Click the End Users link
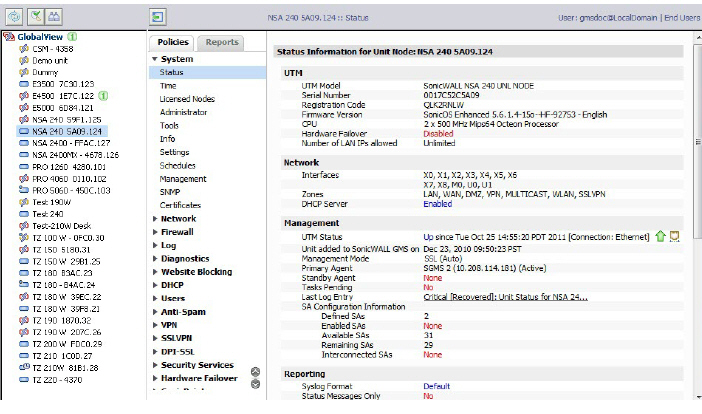 tap(682, 18)
